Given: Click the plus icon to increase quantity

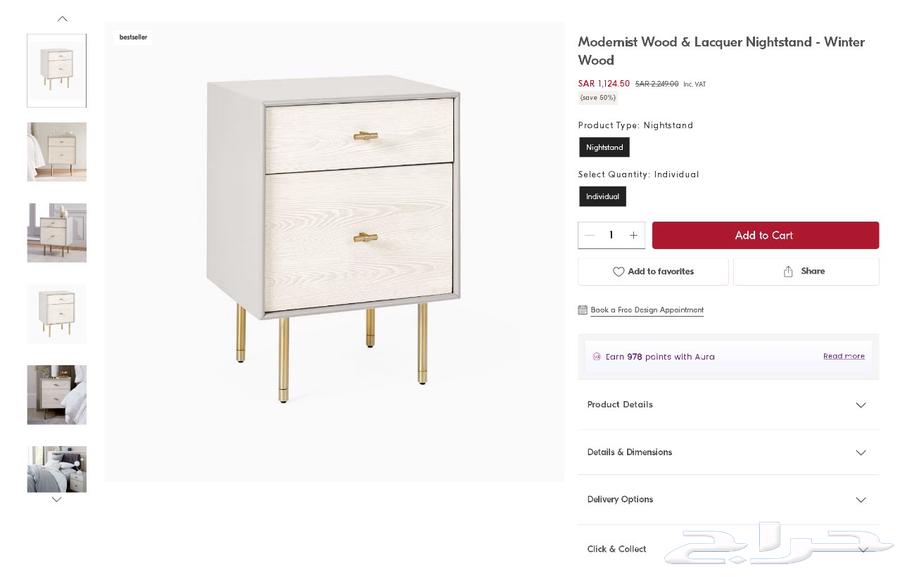Looking at the screenshot, I should tap(633, 235).
